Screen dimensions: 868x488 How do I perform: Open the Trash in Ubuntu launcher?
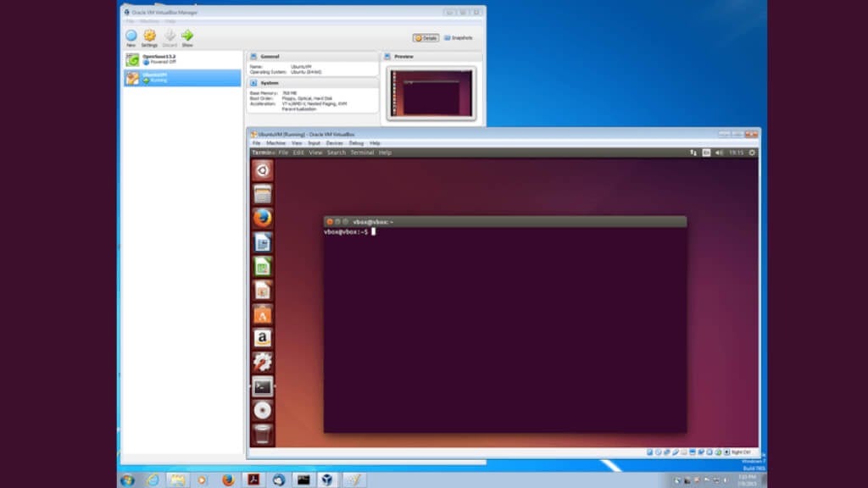[x=263, y=435]
